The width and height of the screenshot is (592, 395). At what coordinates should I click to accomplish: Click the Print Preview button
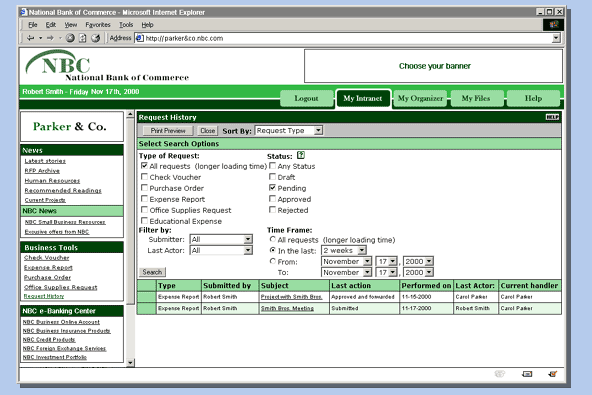coord(168,131)
